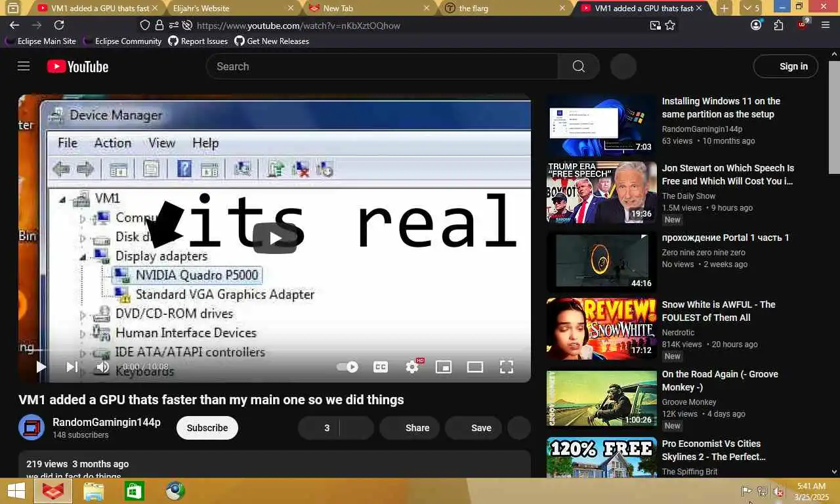Bookmark this page with star icon
Viewport: 840px width, 504px height.
[670, 26]
